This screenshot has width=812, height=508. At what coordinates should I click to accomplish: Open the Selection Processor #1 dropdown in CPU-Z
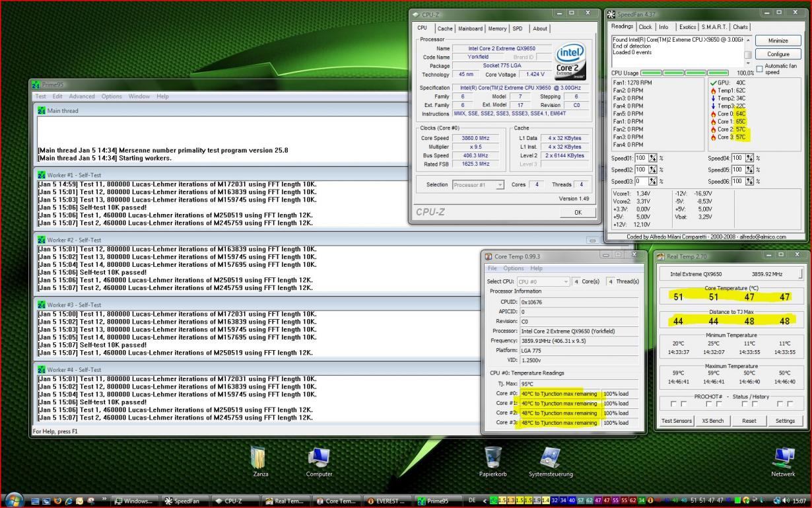479,185
